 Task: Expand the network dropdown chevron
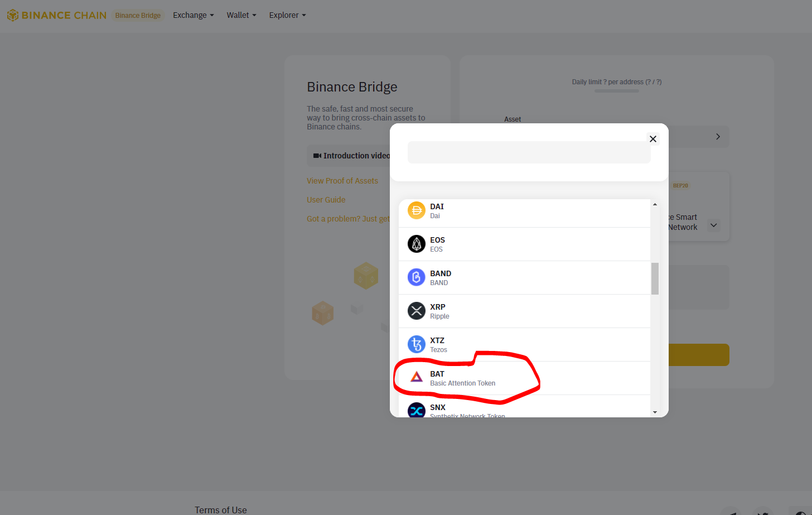coord(714,225)
